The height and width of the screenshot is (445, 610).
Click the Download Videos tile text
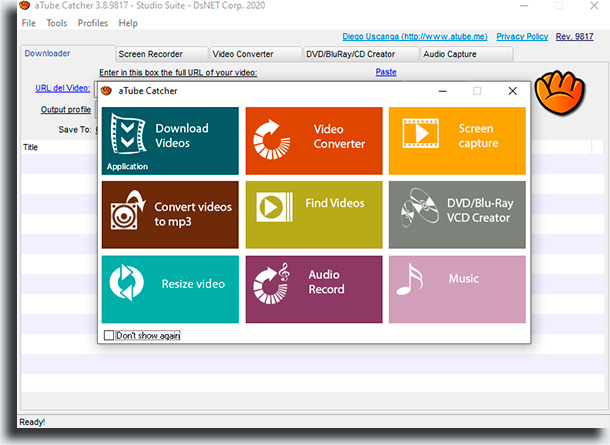182,135
